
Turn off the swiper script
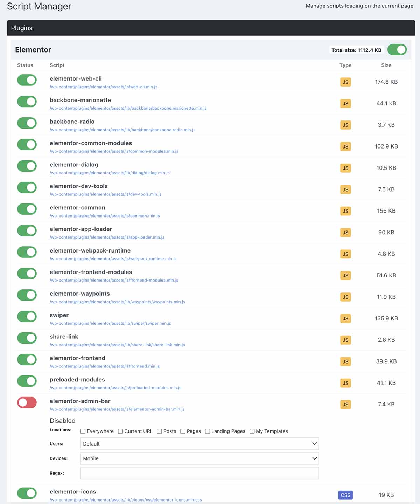pyautogui.click(x=27, y=317)
